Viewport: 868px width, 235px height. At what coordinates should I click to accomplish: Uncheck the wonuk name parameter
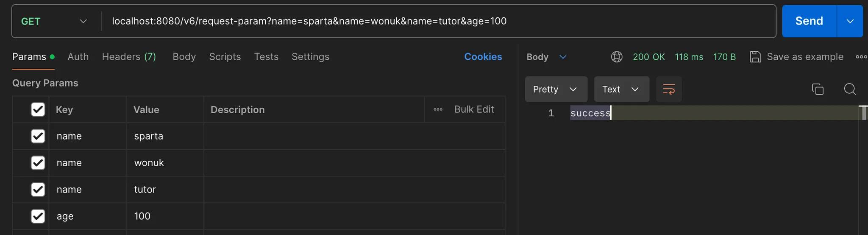pos(38,163)
